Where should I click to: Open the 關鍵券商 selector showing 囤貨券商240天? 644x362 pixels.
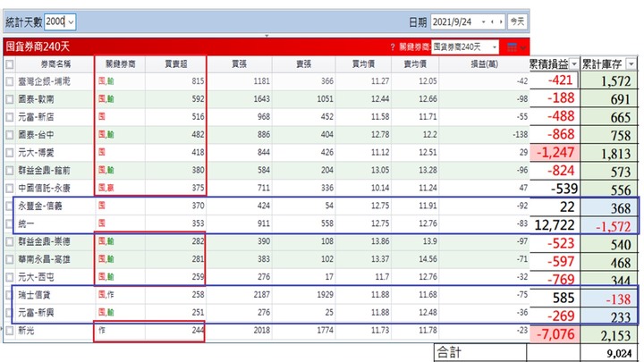pyautogui.click(x=465, y=47)
